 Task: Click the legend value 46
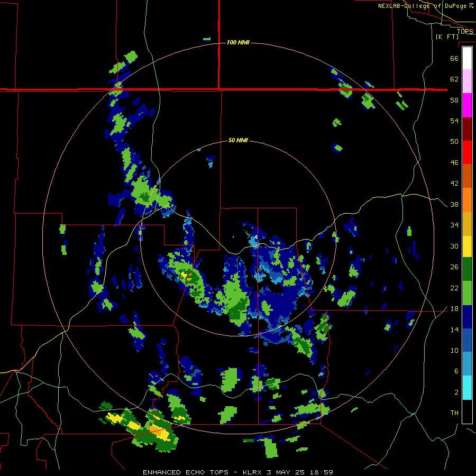click(454, 163)
